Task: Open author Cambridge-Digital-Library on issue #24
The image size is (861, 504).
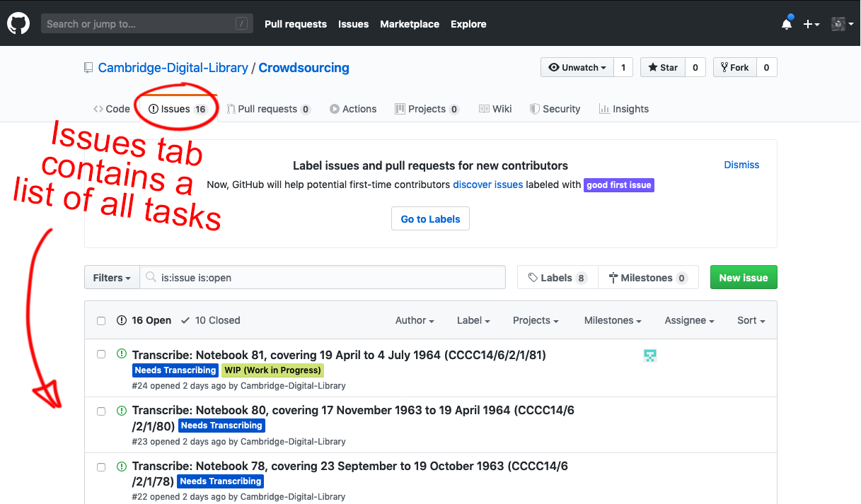Action: point(293,386)
